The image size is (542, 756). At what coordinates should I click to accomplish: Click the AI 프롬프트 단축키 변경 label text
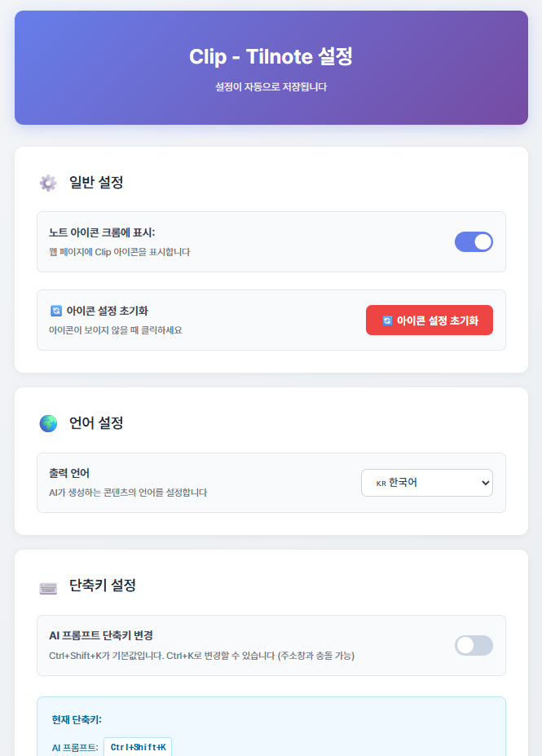coord(101,635)
